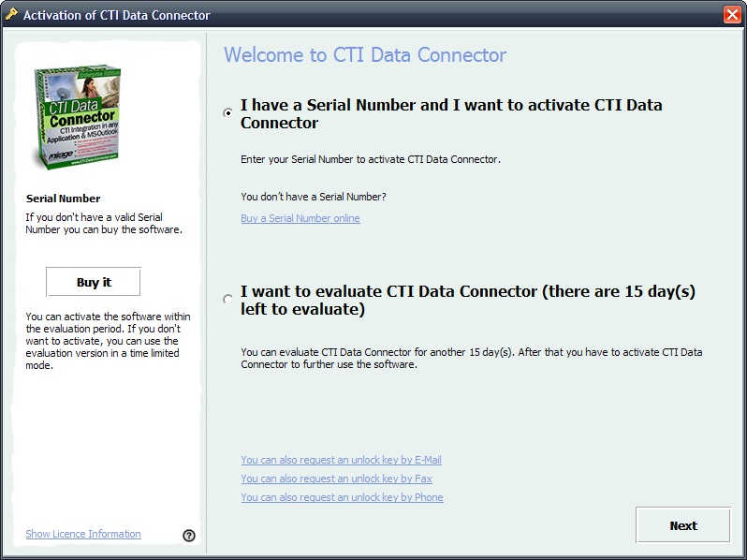Select the 'I have a Serial Number' radio button
The height and width of the screenshot is (560, 747).
click(x=228, y=113)
